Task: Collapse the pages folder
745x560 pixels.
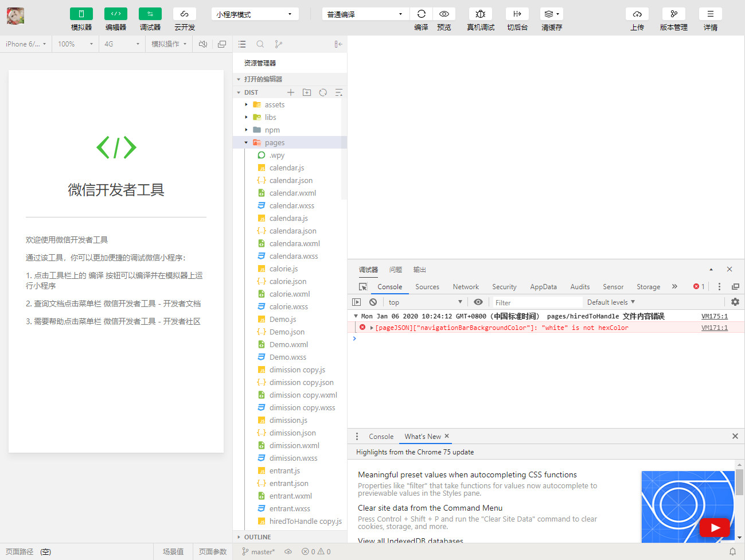Action: [x=290, y=142]
